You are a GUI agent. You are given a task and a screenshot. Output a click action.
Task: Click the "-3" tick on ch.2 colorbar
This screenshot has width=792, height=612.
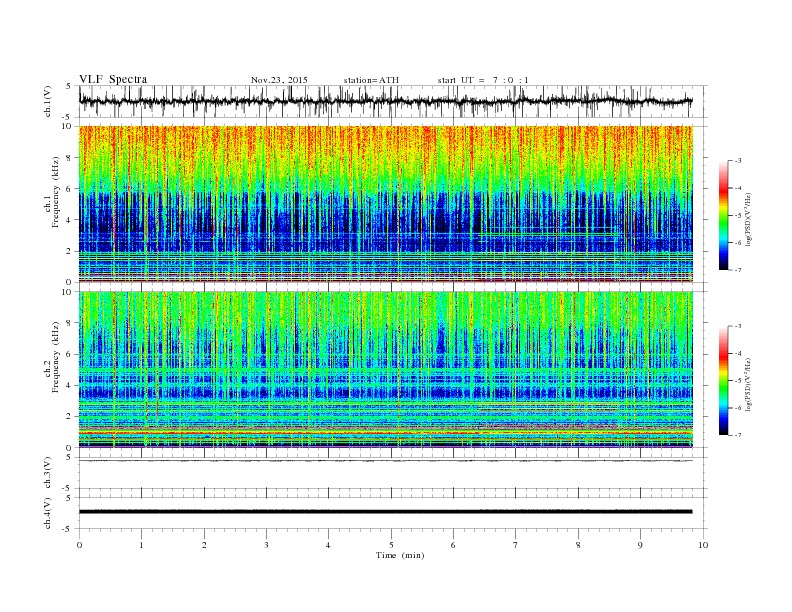click(738, 326)
